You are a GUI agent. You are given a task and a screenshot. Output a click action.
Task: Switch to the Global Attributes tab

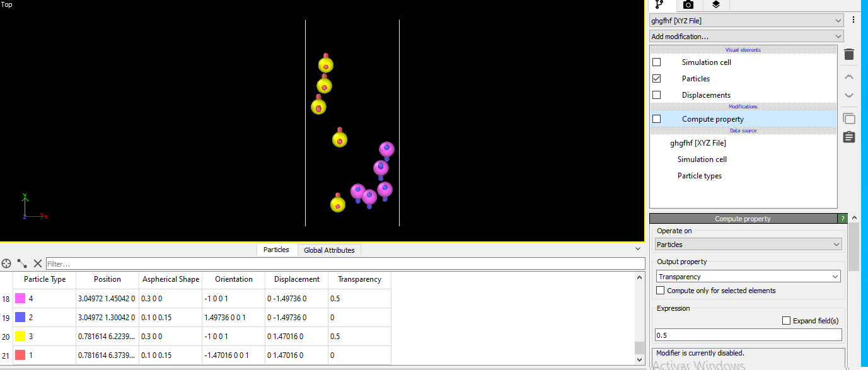tap(328, 250)
